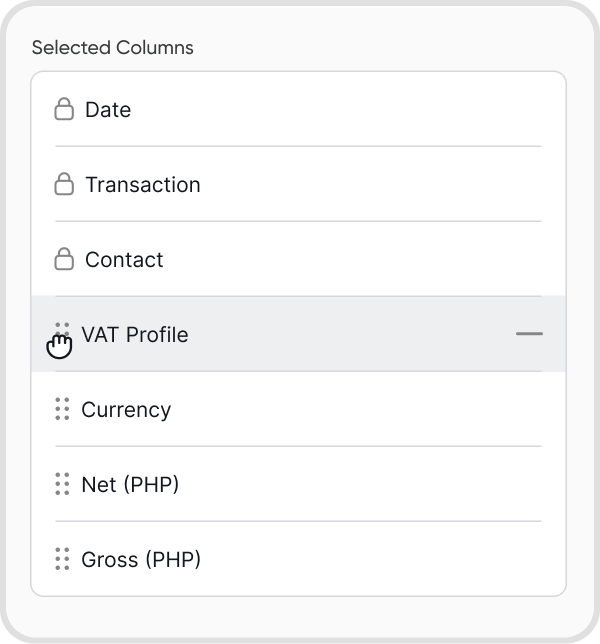Screen dimensions: 600x644
Task: Click the drag handle for Net (PHP)
Action: [62, 484]
